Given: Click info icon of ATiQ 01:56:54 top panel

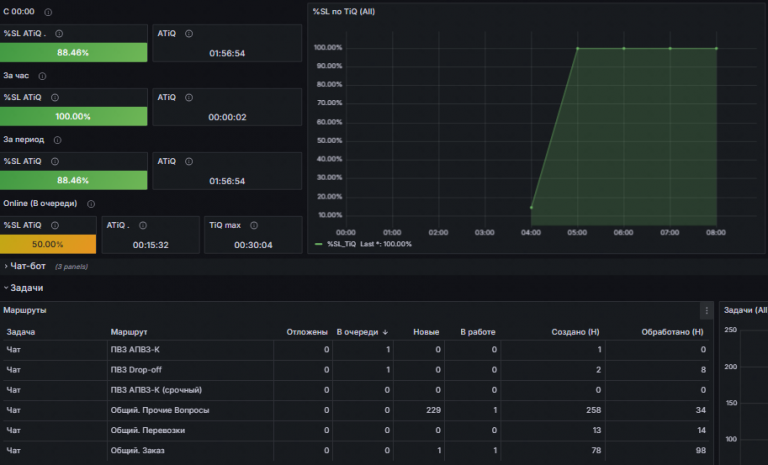Looking at the screenshot, I should click(x=189, y=34).
